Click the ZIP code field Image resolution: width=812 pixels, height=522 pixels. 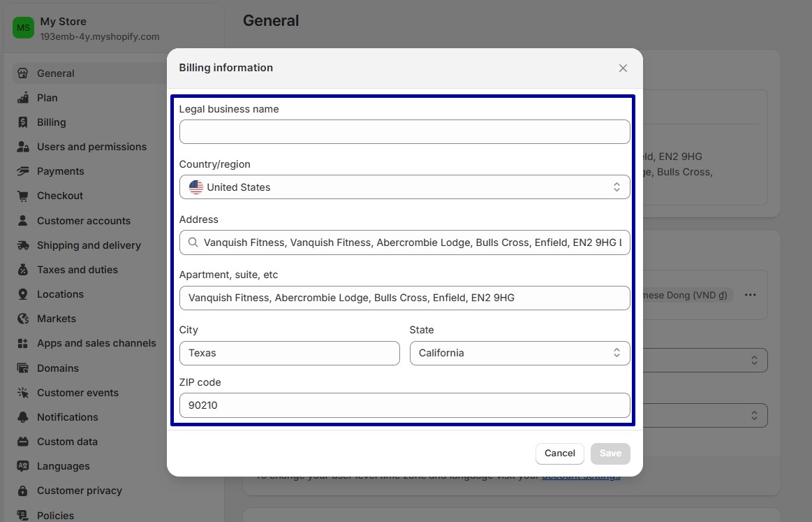(x=404, y=405)
